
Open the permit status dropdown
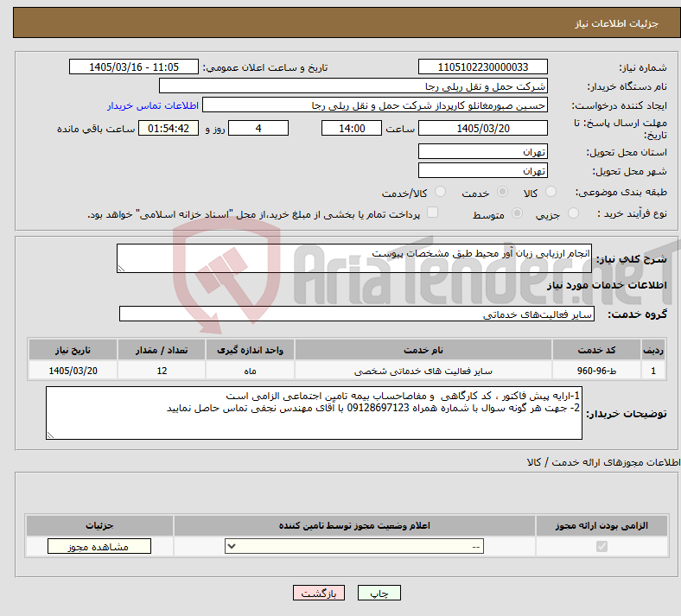click(x=354, y=546)
